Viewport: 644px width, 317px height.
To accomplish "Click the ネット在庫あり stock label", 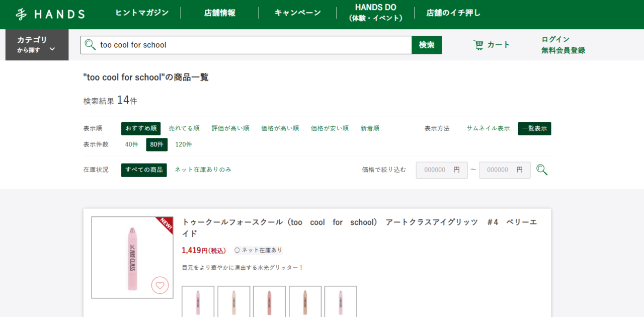I will 259,250.
